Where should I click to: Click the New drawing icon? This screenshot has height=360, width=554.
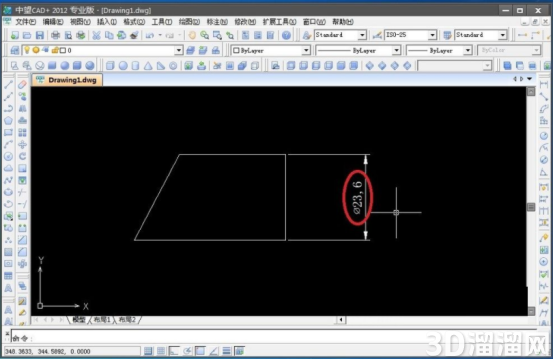pyautogui.click(x=14, y=35)
